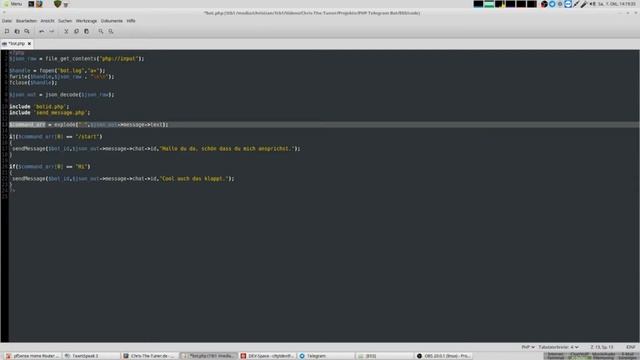Cut selection with the scissors icon
The width and height of the screenshot is (640, 360).
(x=66, y=31)
